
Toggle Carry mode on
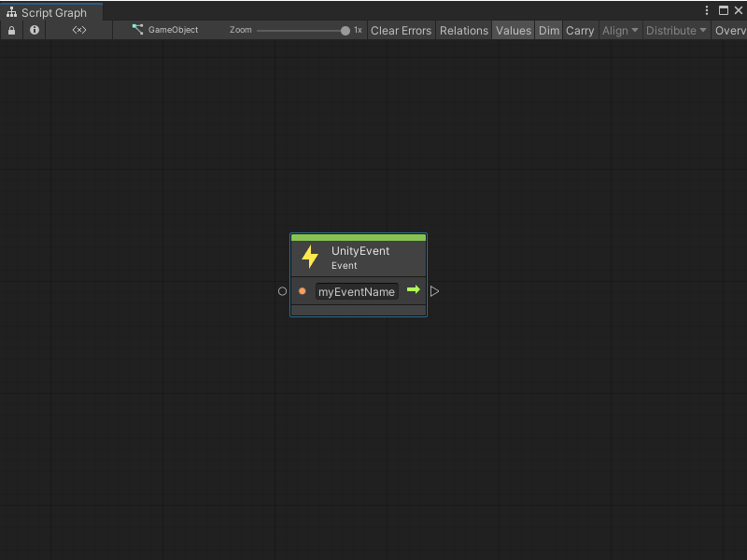(x=579, y=30)
